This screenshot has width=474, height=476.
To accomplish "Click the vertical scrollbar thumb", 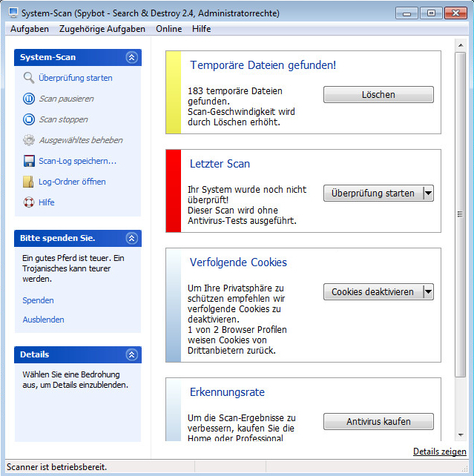I will pos(461,214).
